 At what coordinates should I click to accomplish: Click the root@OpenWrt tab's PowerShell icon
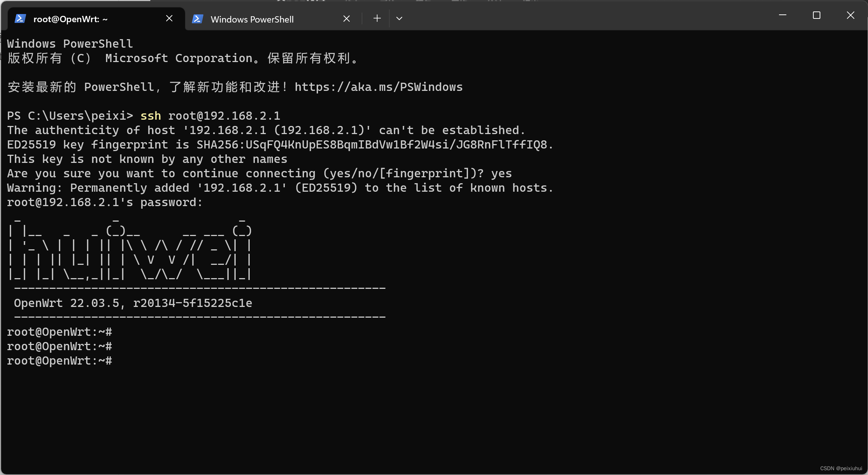[21, 18]
